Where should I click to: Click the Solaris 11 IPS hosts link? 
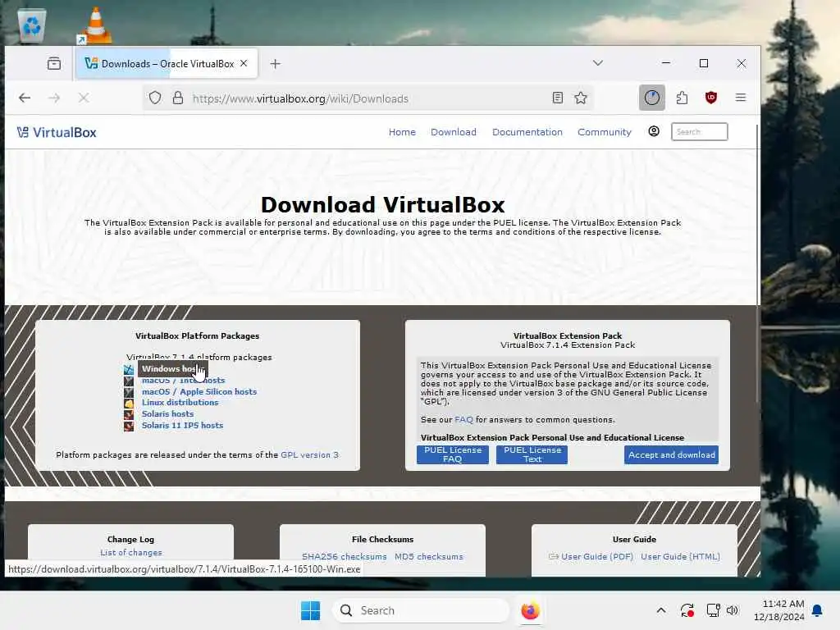[x=183, y=426]
